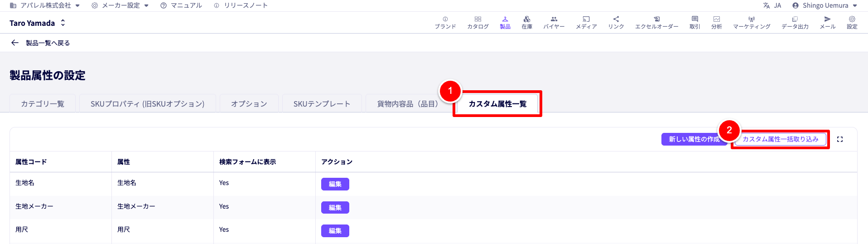
Task: Expand the Shingo Uemura user menu
Action: tap(825, 5)
